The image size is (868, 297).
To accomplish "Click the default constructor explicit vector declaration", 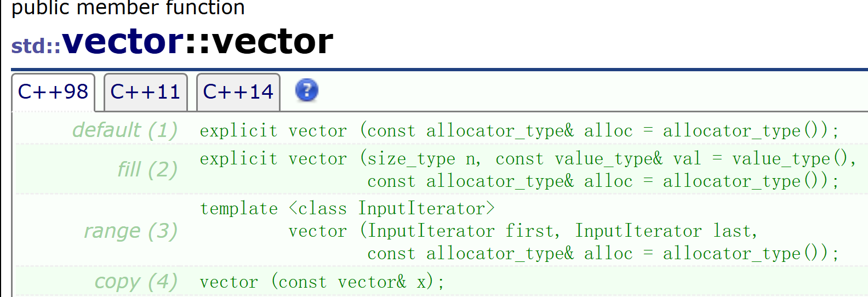I will pos(519,130).
